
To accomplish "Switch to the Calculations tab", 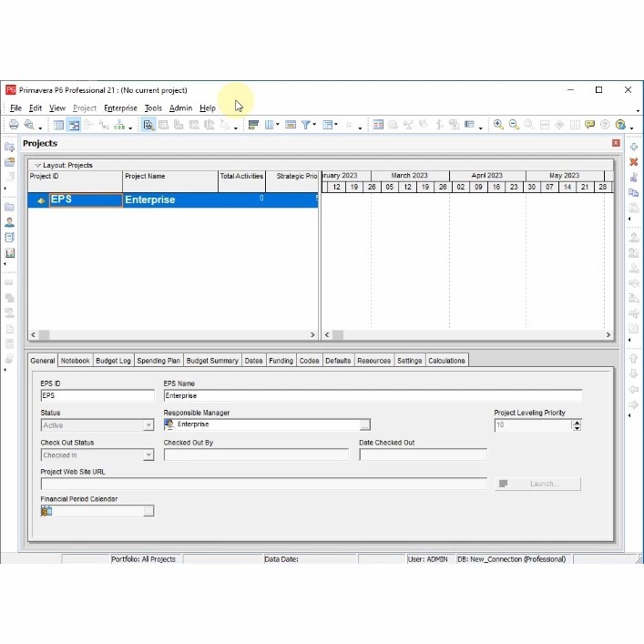I will pos(446,361).
